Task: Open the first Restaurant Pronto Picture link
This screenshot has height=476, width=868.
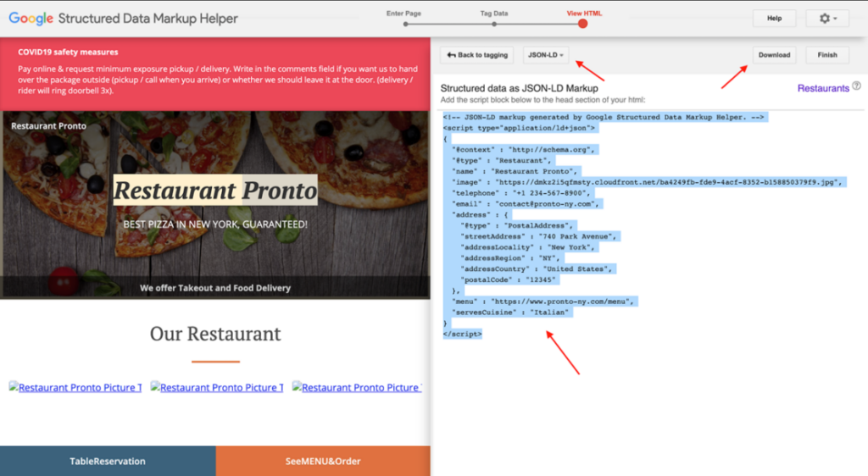Action: tap(75, 388)
